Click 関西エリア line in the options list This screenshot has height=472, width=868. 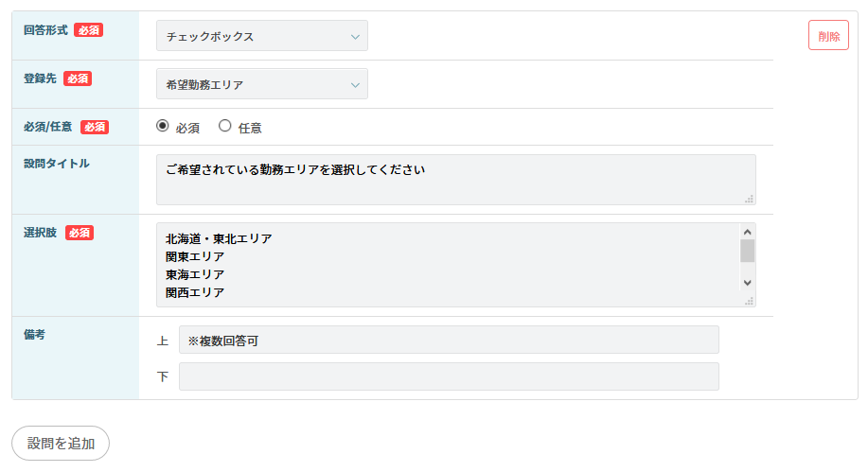pos(195,292)
